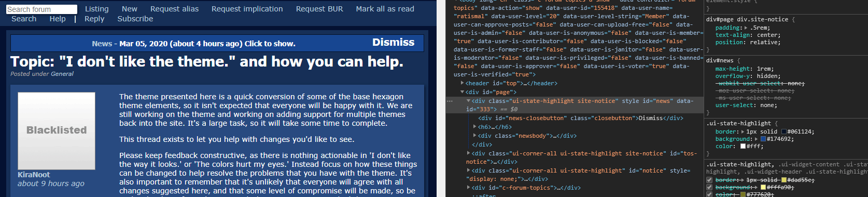This screenshot has width=868, height=197.
Task: Expand the header id="top" node
Action: pos(463,83)
